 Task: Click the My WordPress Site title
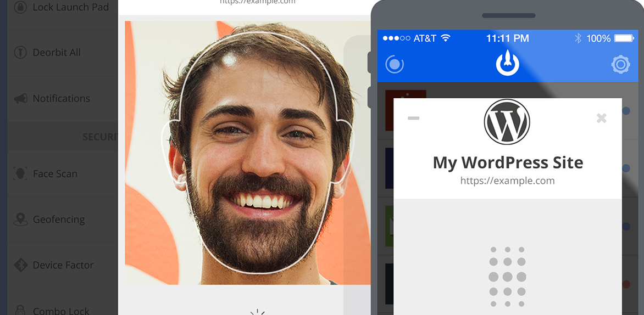click(x=508, y=162)
